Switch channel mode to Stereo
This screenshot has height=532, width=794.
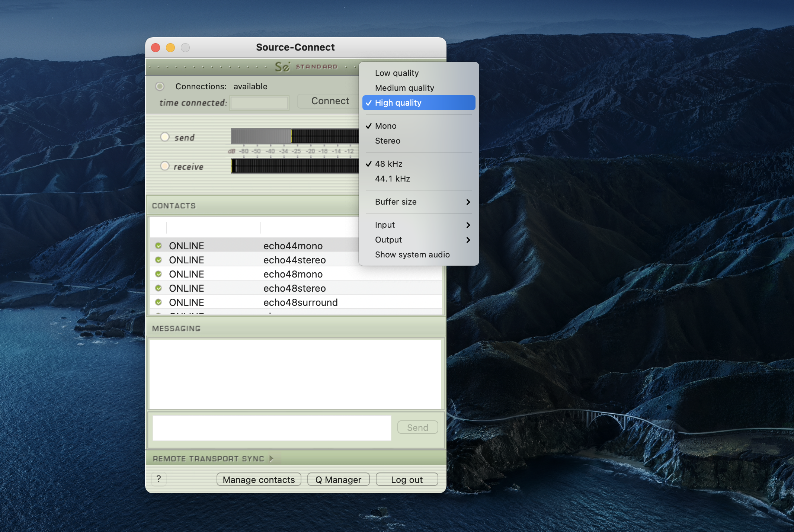coord(388,141)
